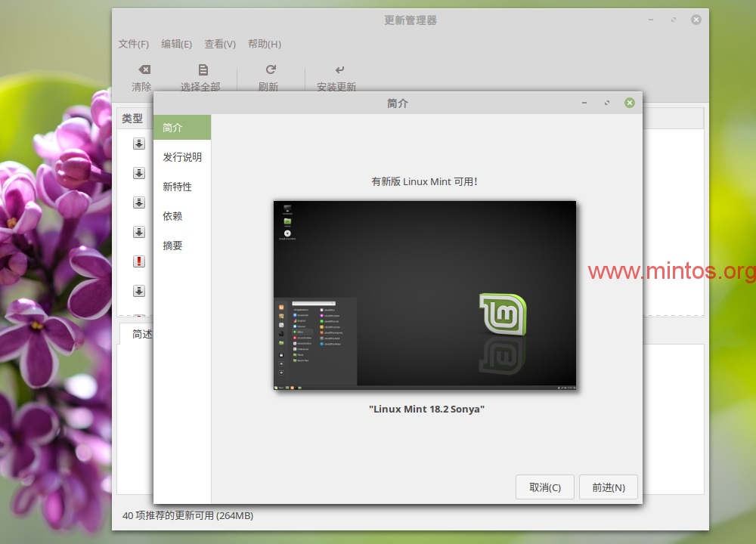This screenshot has height=544, width=756.
Task: Select the 新特性 sidebar step
Action: tap(182, 187)
